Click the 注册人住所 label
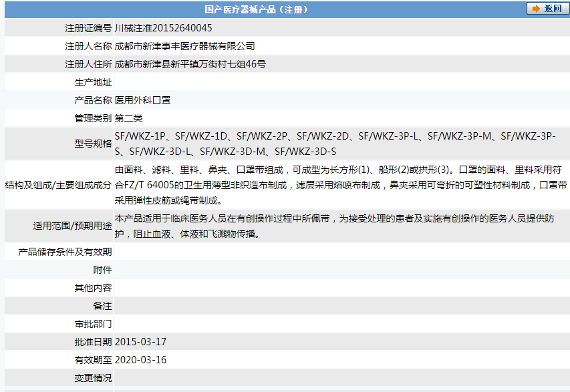Image resolution: width=570 pixels, height=392 pixels. click(88, 64)
